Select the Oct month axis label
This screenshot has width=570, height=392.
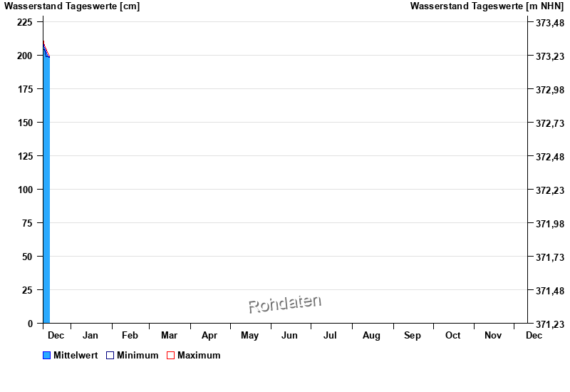pos(452,336)
